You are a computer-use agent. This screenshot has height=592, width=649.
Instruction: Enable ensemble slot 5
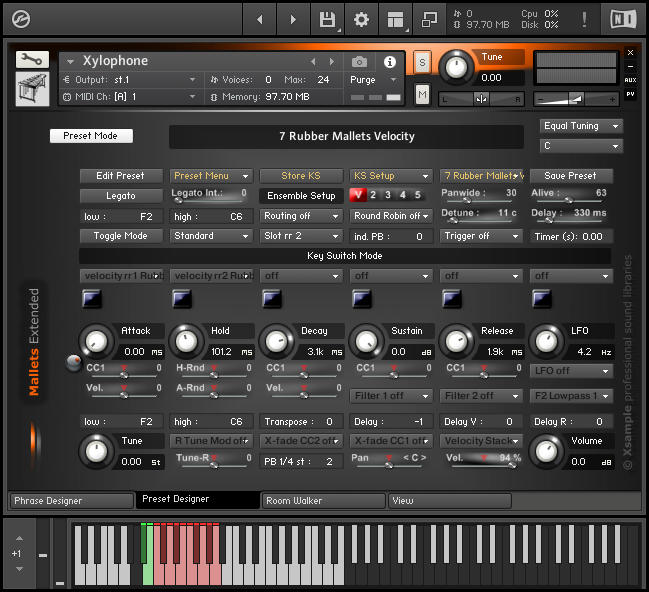[x=418, y=195]
